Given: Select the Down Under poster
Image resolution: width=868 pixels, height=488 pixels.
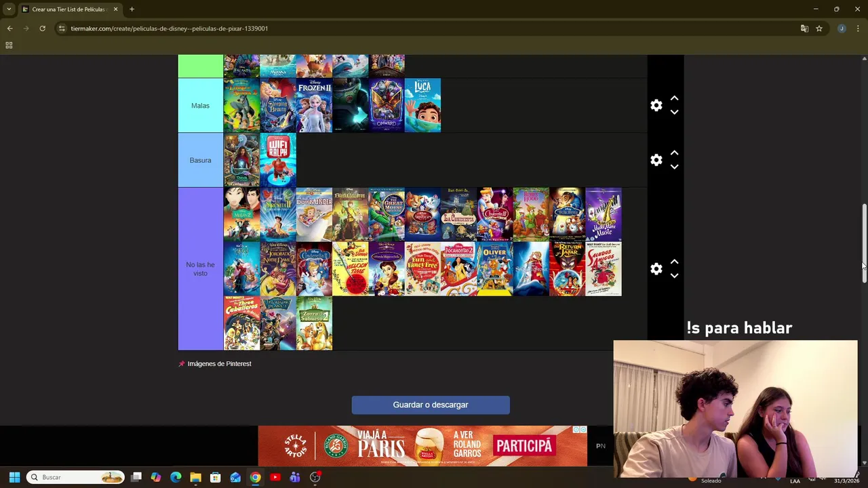Looking at the screenshot, I should pos(314,214).
